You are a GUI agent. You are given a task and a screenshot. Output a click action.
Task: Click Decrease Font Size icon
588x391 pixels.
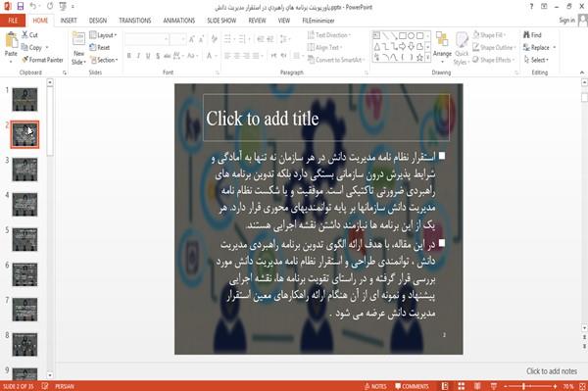pos(201,38)
